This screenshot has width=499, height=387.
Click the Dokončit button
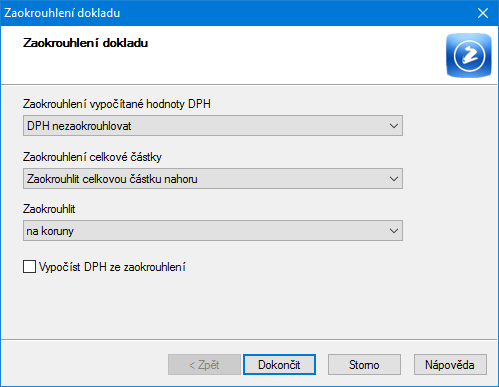pyautogui.click(x=279, y=365)
